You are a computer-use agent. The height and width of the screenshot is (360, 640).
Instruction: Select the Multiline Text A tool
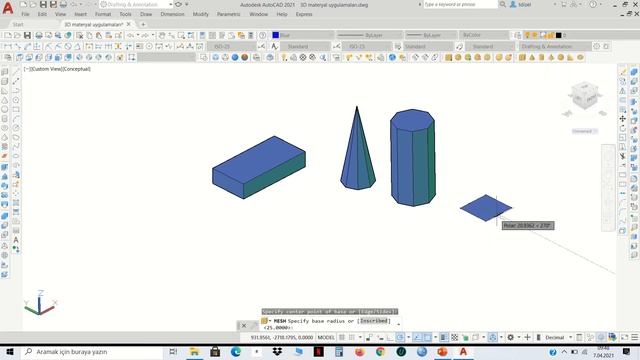(16, 240)
